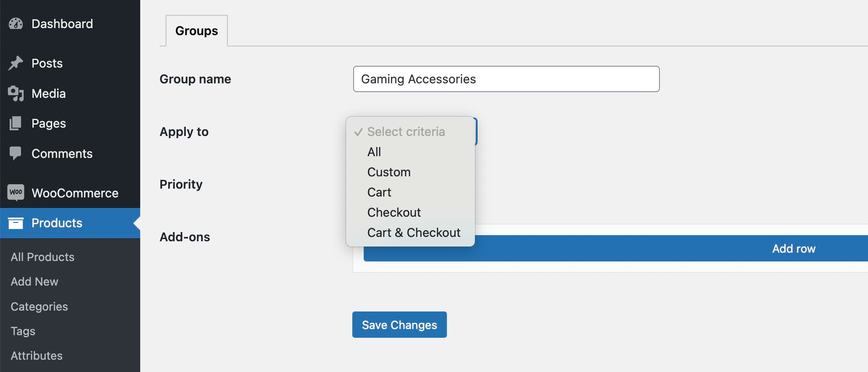Click the WooCommerce Woo logo icon
The image size is (868, 372).
[15, 193]
